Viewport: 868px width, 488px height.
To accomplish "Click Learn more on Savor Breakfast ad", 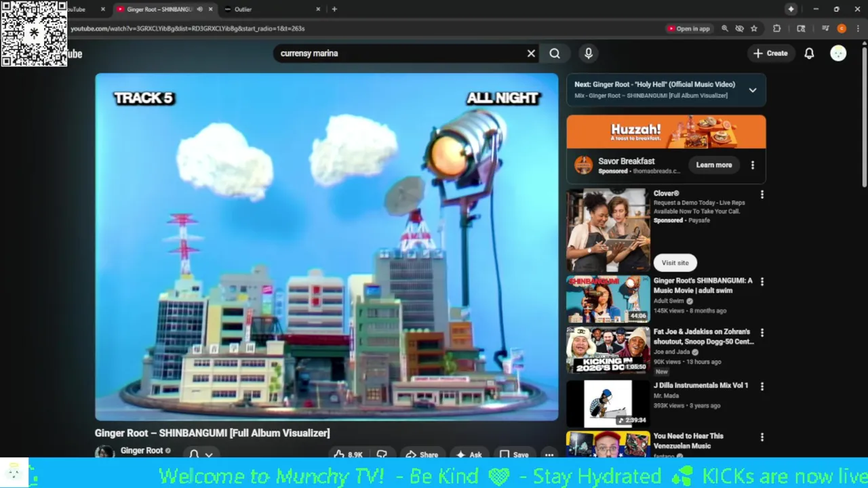I will tap(714, 165).
